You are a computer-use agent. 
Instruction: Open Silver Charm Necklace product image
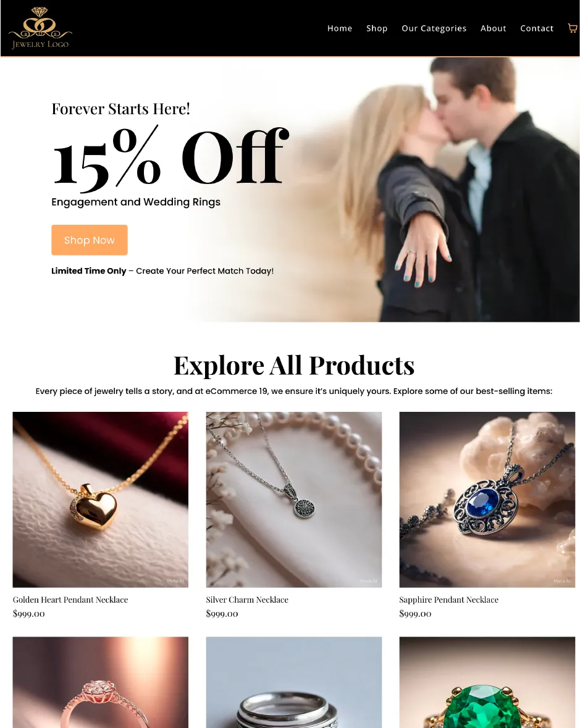pyautogui.click(x=294, y=500)
